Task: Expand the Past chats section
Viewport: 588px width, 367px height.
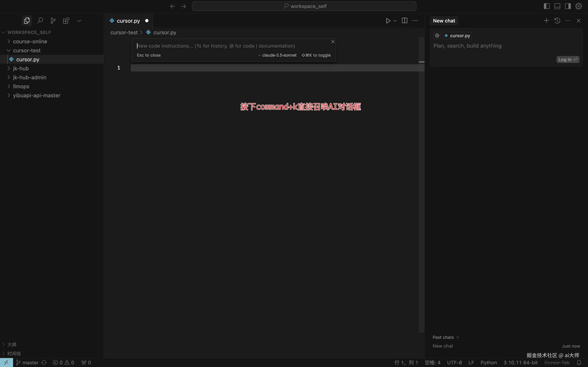Action: 446,337
